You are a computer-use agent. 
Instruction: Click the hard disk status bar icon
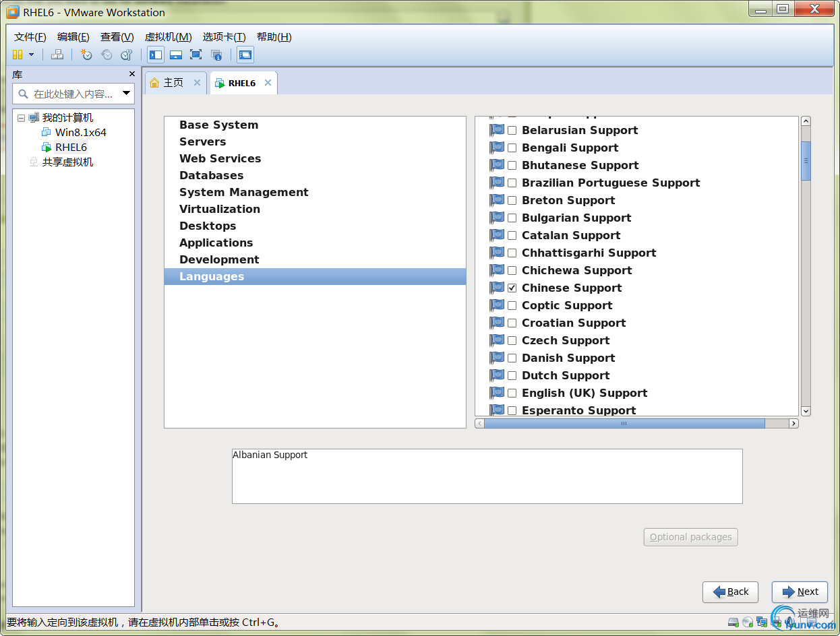tap(733, 622)
